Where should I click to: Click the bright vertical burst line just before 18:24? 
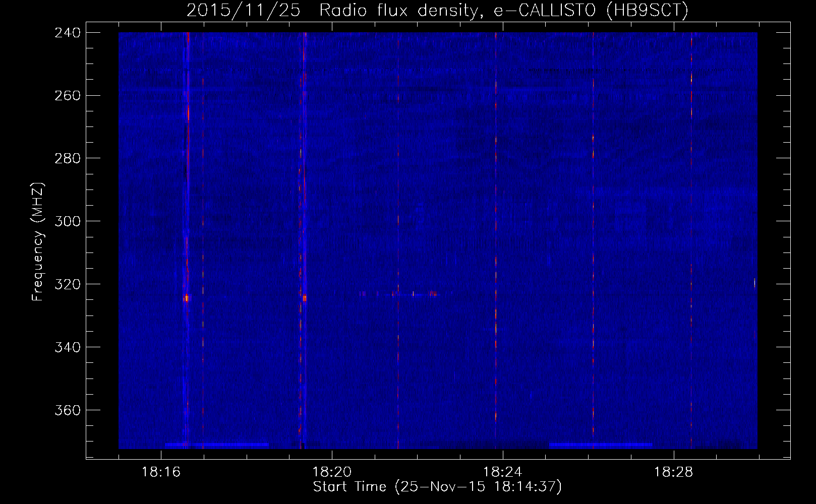tap(496, 240)
